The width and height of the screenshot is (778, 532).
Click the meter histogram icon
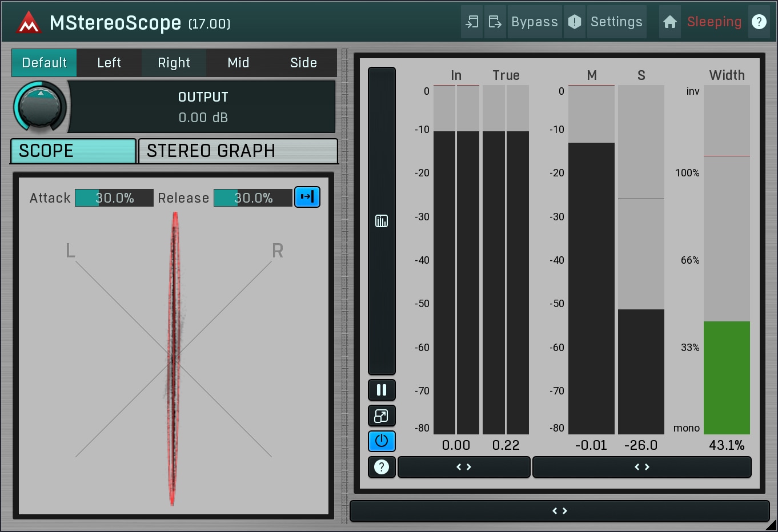382,221
